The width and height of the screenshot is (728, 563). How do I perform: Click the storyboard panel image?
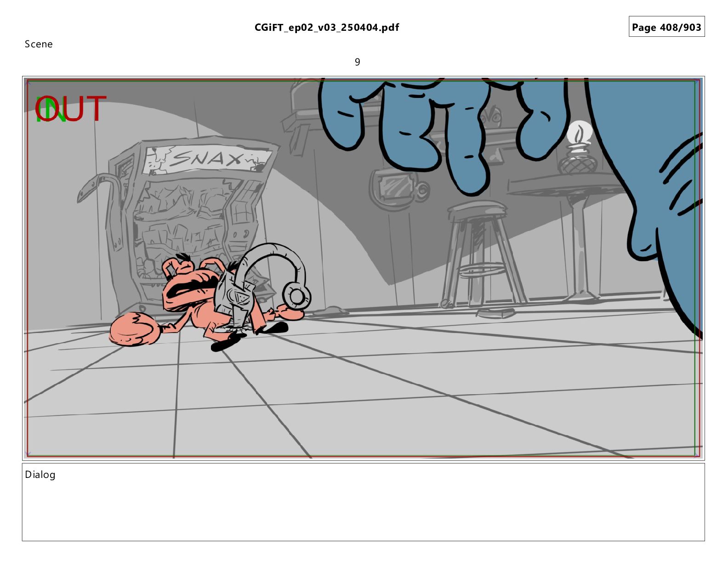point(363,268)
